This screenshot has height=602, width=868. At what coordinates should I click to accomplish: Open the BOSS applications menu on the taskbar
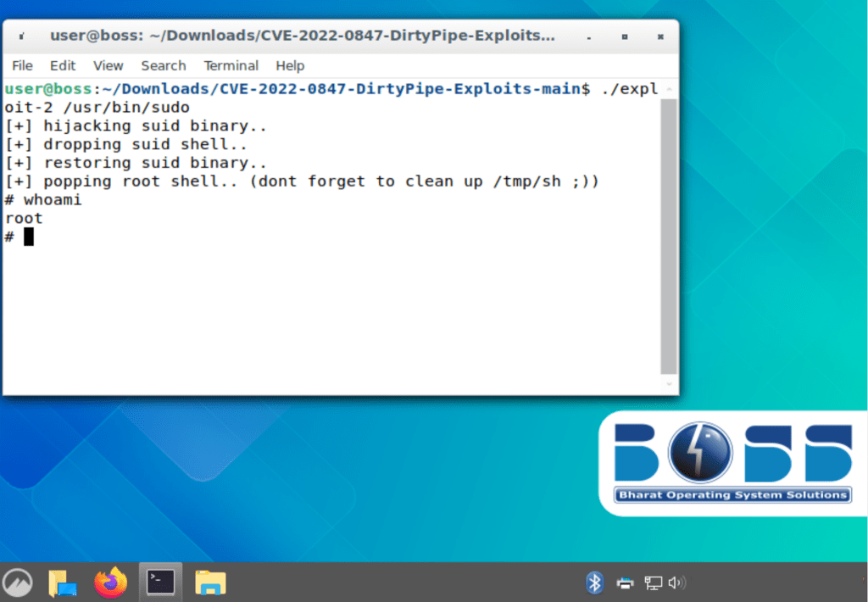(17, 582)
